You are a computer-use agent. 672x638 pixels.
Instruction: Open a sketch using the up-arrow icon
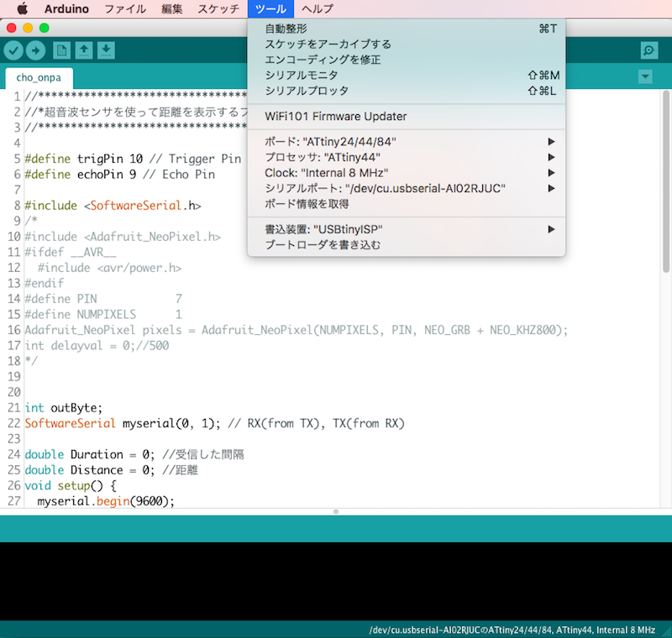coord(84,50)
